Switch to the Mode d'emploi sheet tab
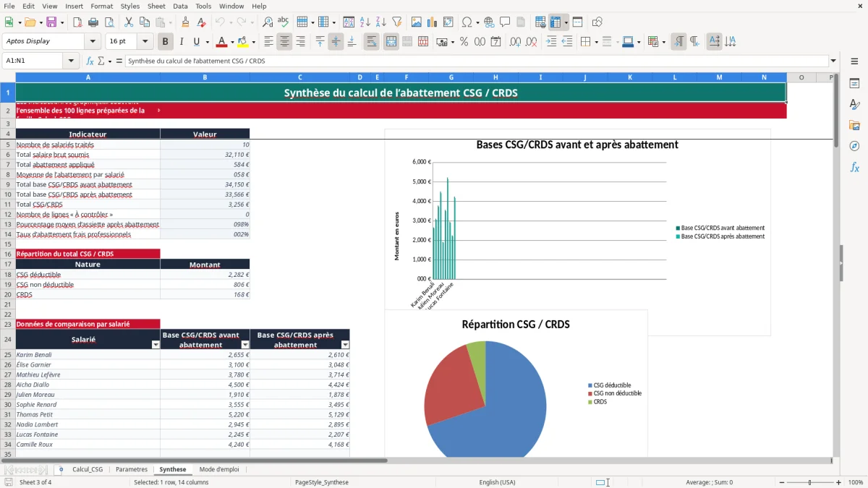The height and width of the screenshot is (488, 868). coord(219,469)
